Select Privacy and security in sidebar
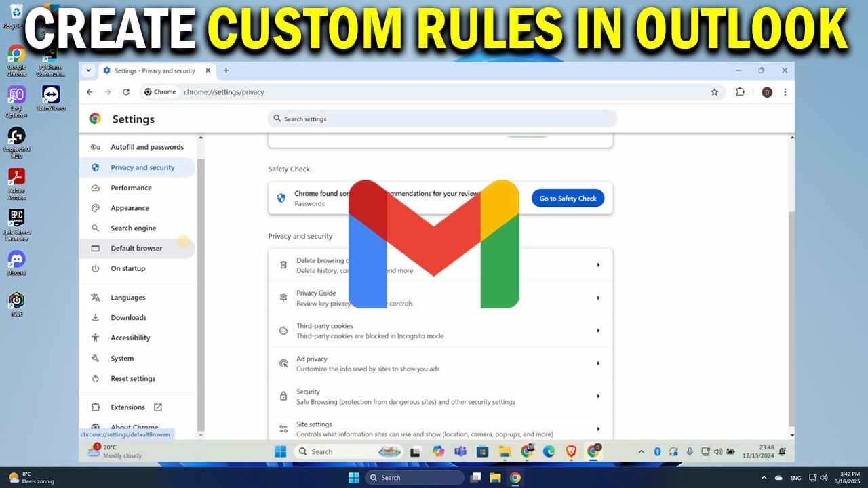This screenshot has height=488, width=868. pos(137,167)
